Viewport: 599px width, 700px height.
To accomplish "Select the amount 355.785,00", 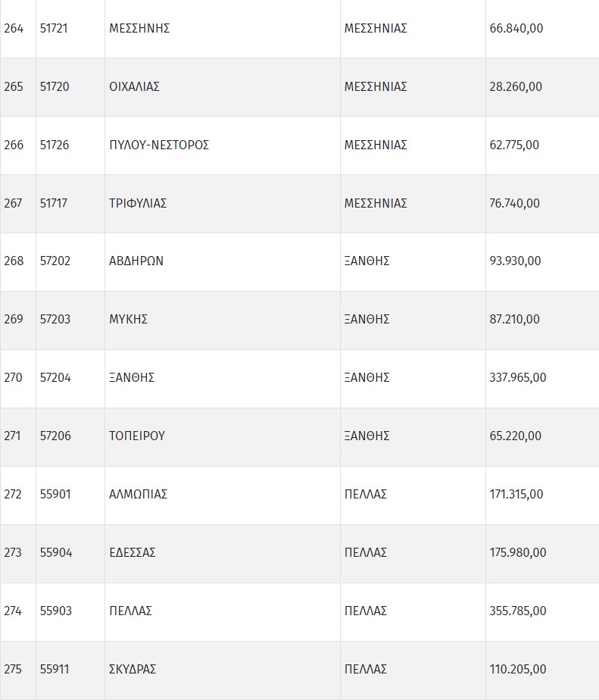I will pos(518,611).
